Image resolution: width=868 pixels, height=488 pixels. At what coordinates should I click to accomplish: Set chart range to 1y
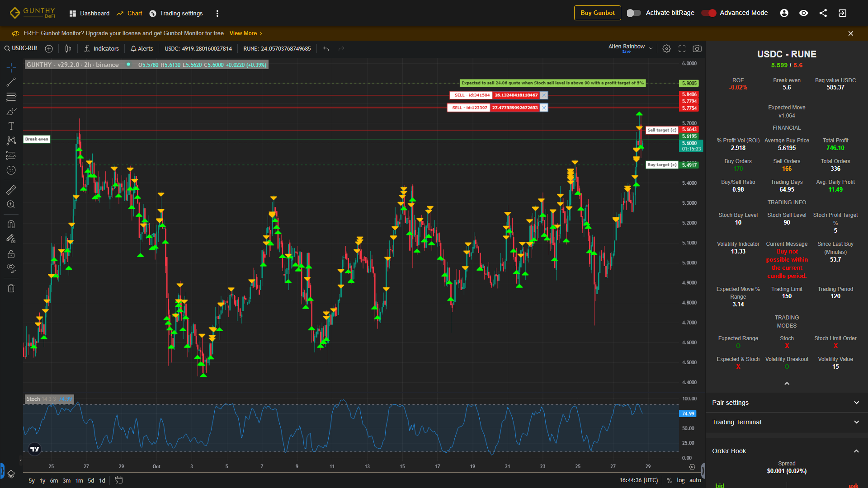point(42,481)
